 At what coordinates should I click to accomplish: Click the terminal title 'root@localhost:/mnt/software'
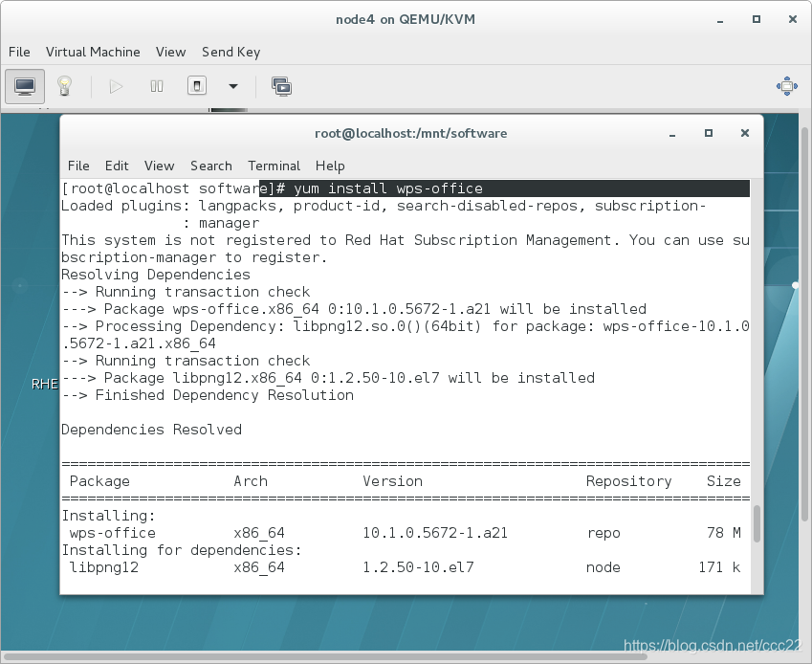(410, 133)
